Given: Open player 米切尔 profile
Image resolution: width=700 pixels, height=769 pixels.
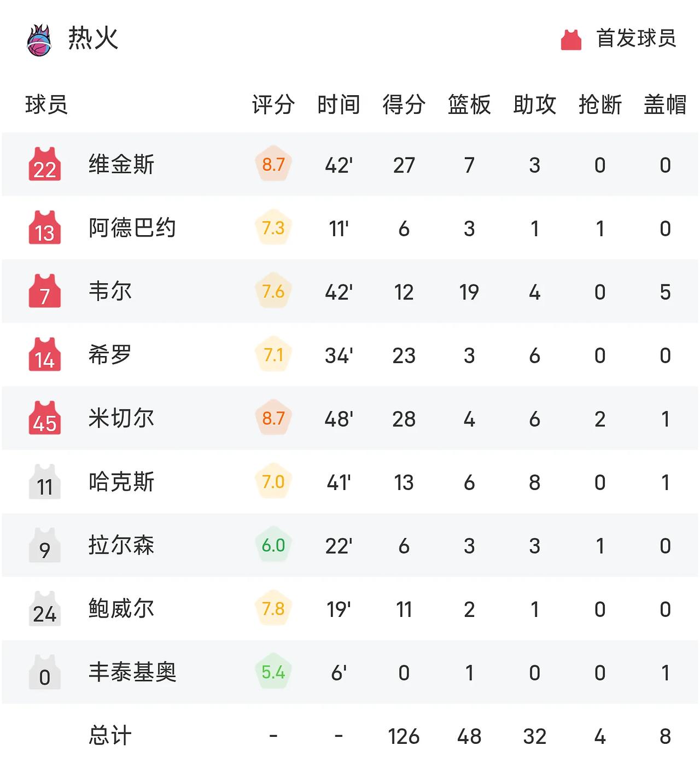Looking at the screenshot, I should coord(121,418).
